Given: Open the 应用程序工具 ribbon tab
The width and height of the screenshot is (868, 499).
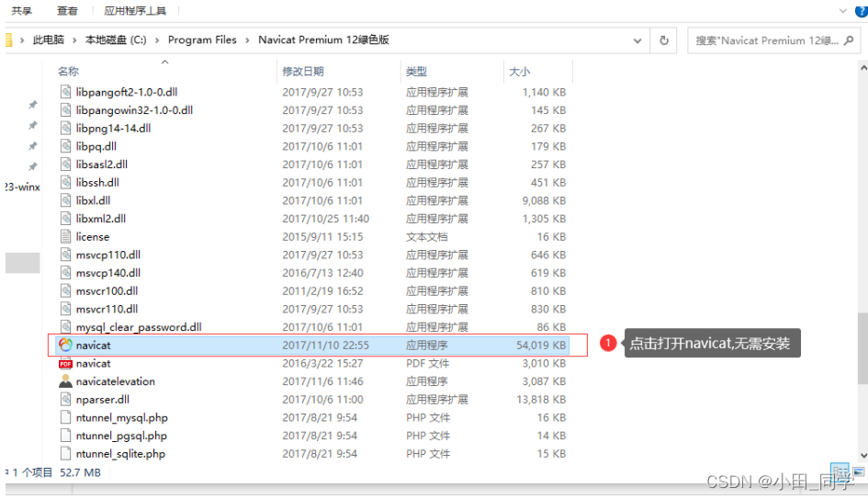Looking at the screenshot, I should (135, 10).
